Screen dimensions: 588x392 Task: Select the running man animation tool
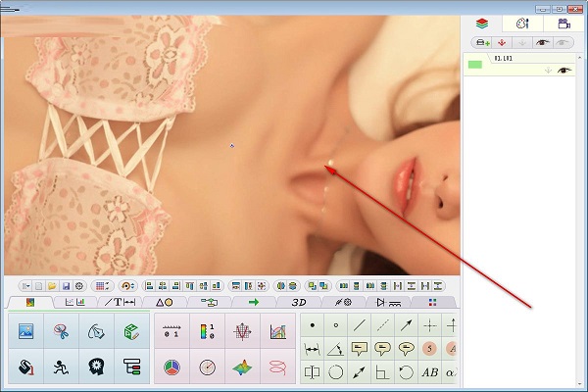click(61, 367)
